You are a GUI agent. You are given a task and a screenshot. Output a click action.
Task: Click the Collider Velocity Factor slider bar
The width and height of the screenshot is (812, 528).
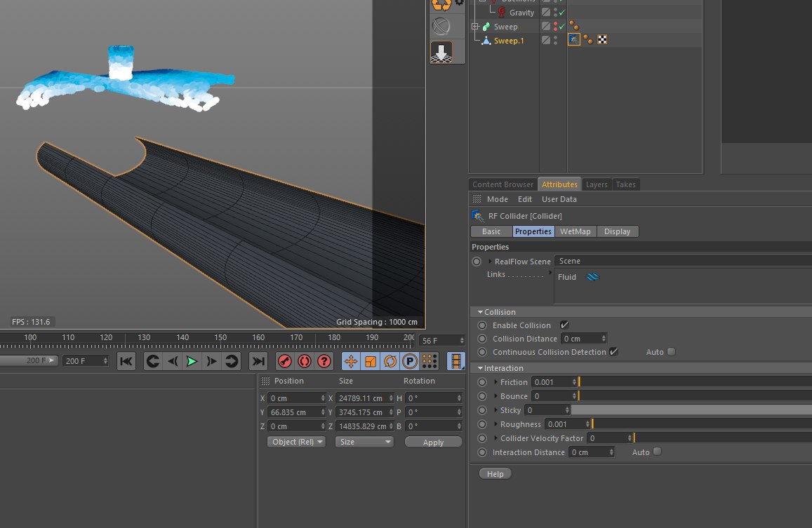[x=722, y=438]
